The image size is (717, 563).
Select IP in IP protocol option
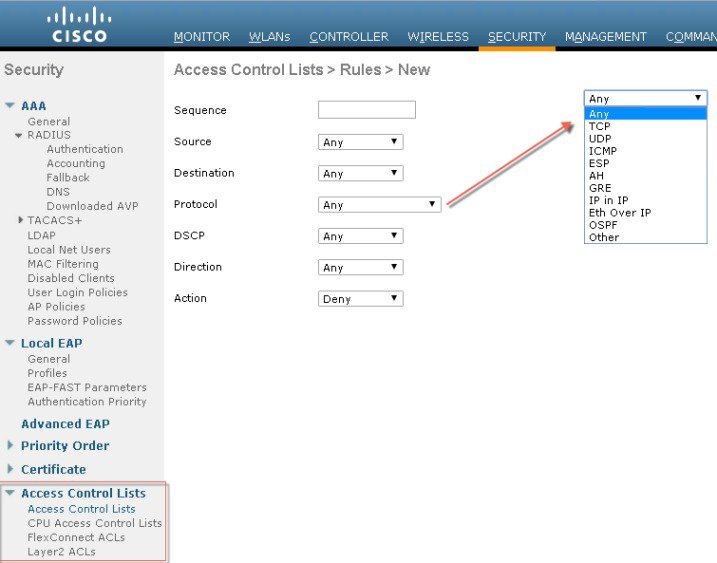tap(645, 200)
